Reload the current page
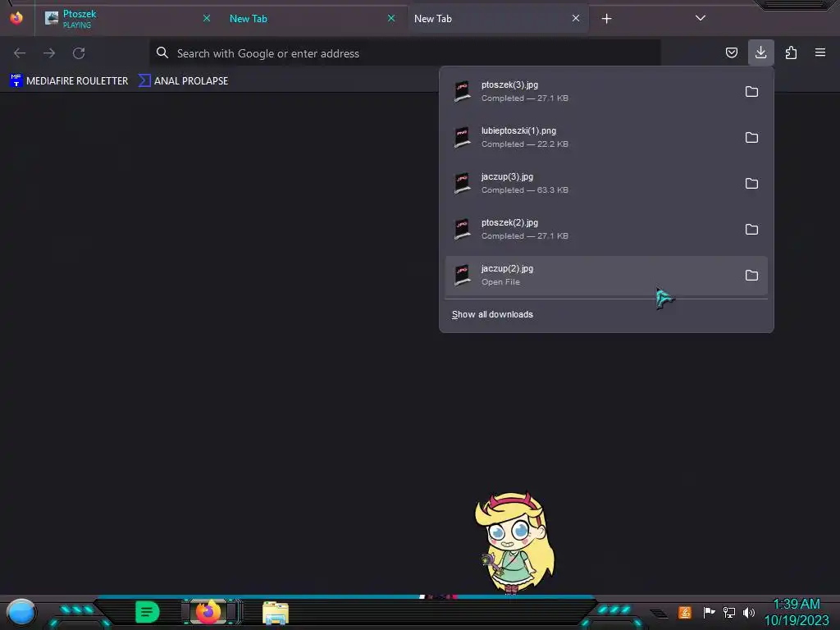Viewport: 840px width, 630px height. click(79, 53)
